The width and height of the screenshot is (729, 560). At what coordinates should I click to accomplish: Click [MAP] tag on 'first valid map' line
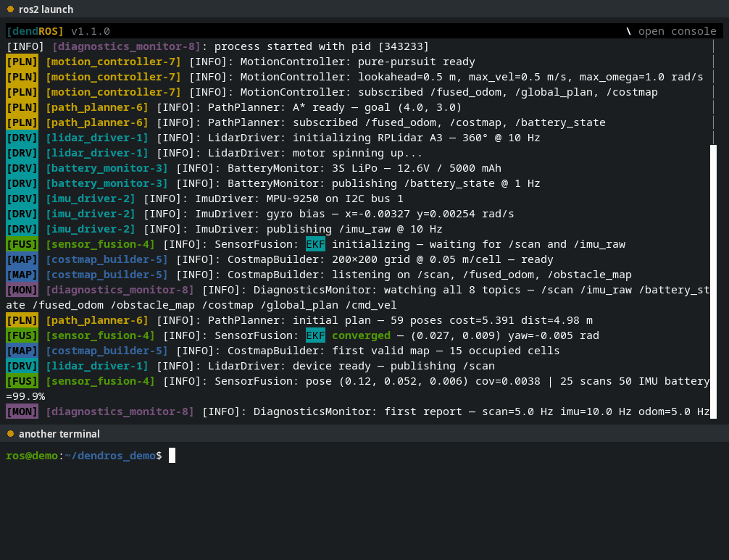[22, 351]
